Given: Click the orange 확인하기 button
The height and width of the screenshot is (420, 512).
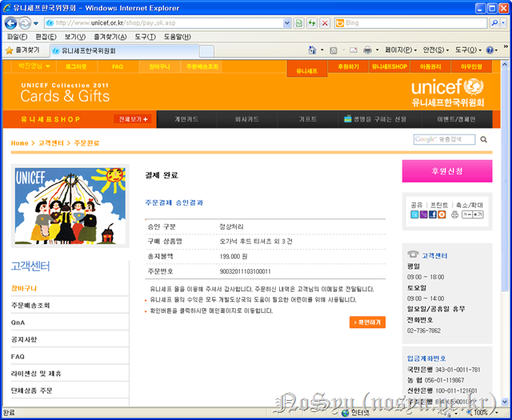Looking at the screenshot, I should (367, 322).
